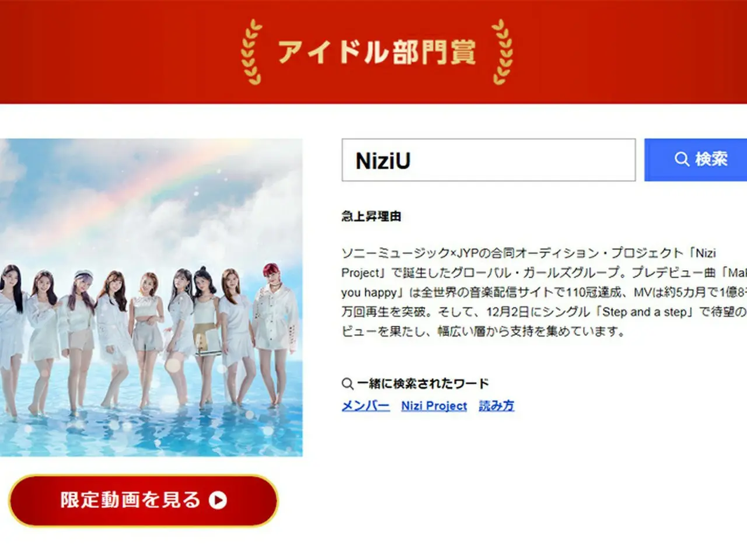This screenshot has height=560, width=747.
Task: Click the description paragraph about Nizi Project
Action: pos(544,292)
